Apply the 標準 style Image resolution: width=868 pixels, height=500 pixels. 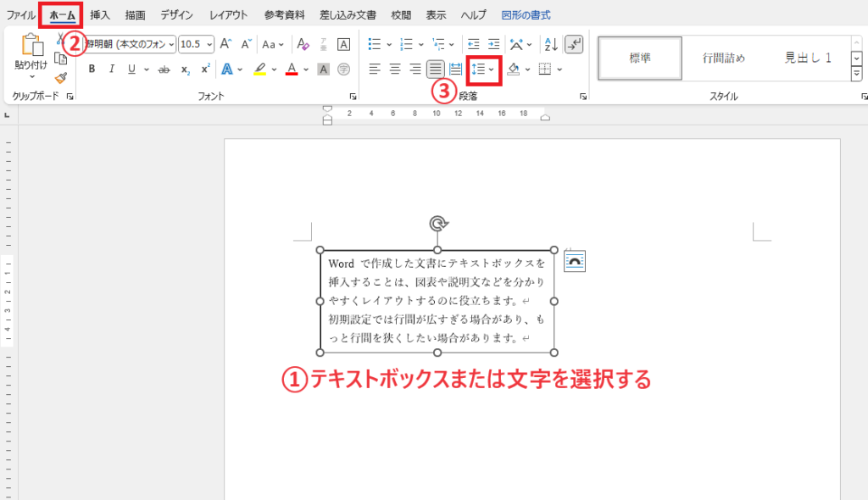(x=640, y=58)
